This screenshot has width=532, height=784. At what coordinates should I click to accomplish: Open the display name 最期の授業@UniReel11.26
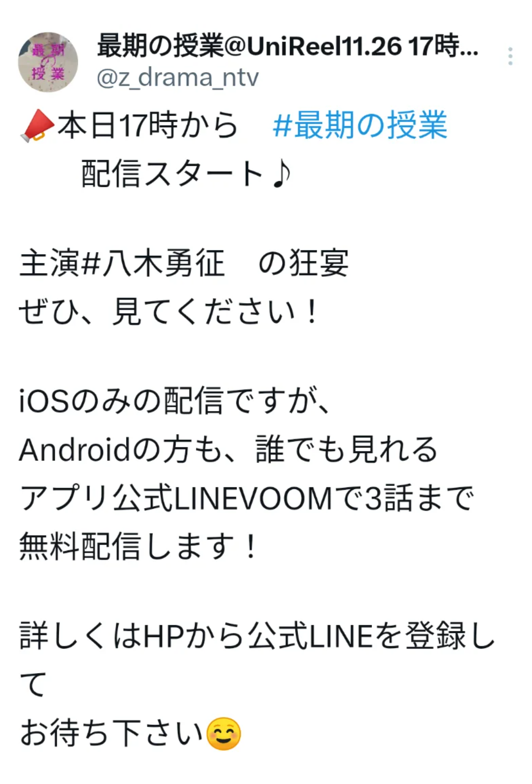point(288,46)
